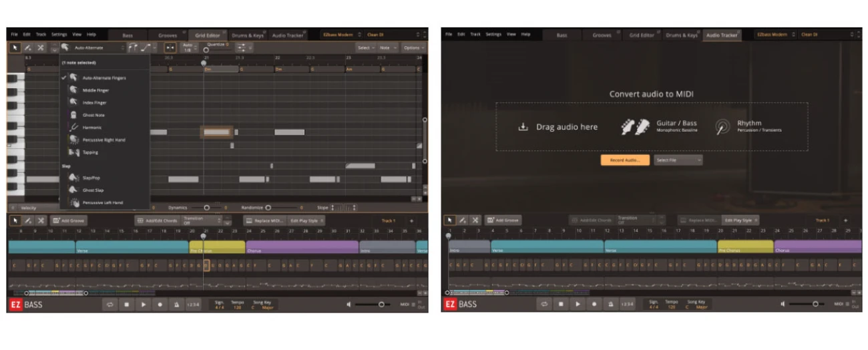Open the Note dropdown in Grid Editor toolbar
The image size is (868, 350).
(x=387, y=47)
